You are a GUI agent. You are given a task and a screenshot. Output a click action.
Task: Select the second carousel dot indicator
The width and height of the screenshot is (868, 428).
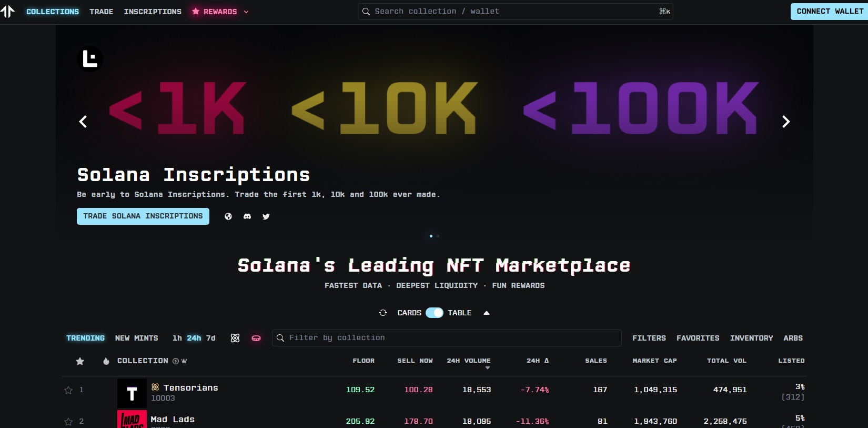[x=438, y=236]
